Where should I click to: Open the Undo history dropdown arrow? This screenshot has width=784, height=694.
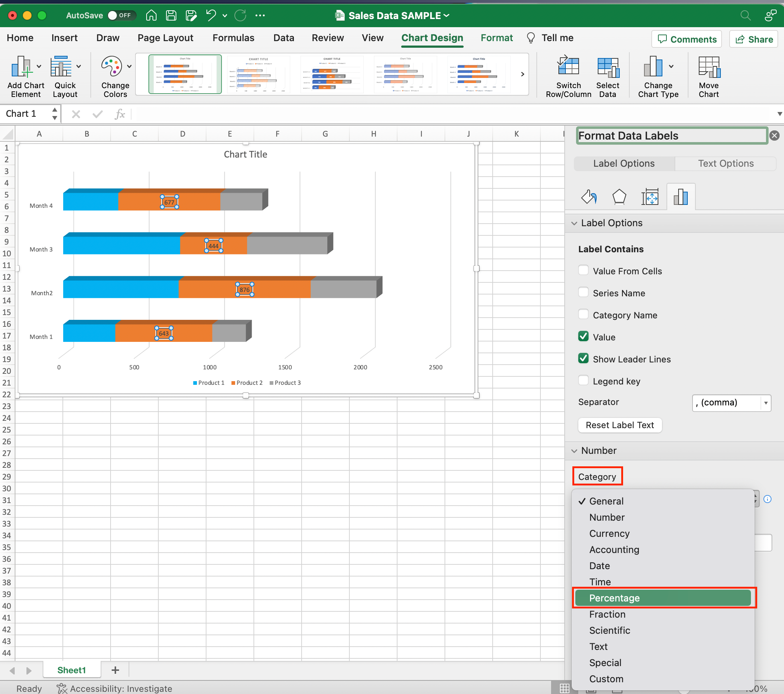pos(225,16)
